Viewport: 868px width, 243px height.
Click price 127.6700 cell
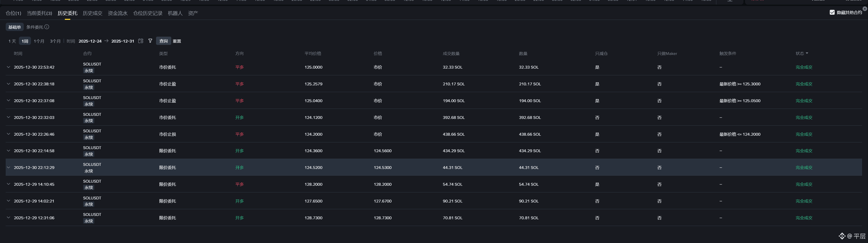pyautogui.click(x=382, y=201)
